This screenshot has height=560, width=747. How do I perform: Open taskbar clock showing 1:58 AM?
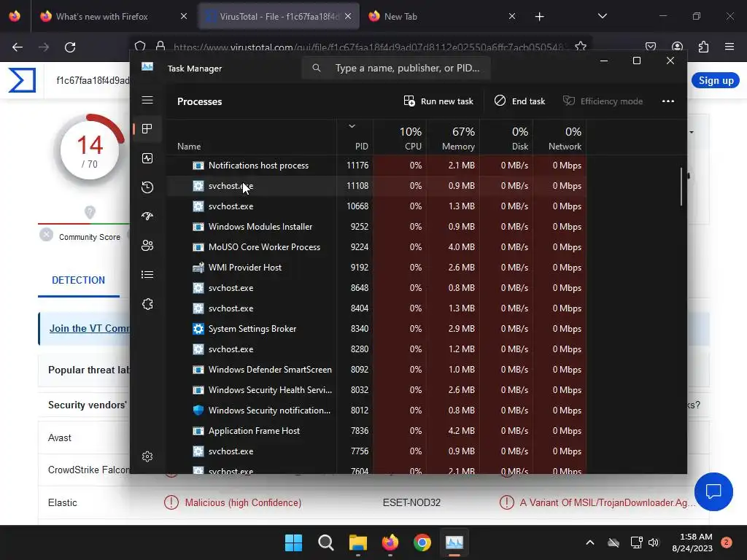point(692,542)
